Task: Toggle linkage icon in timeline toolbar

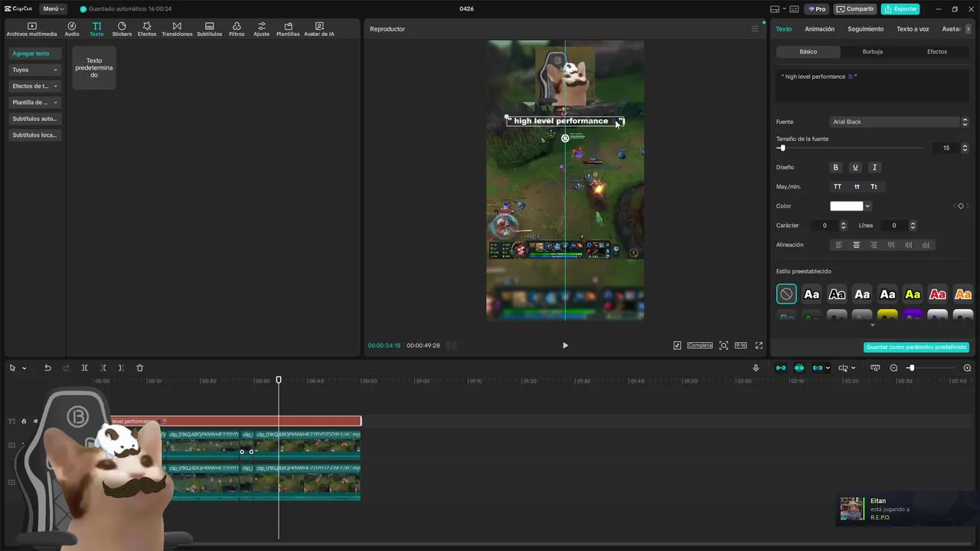Action: [817, 368]
